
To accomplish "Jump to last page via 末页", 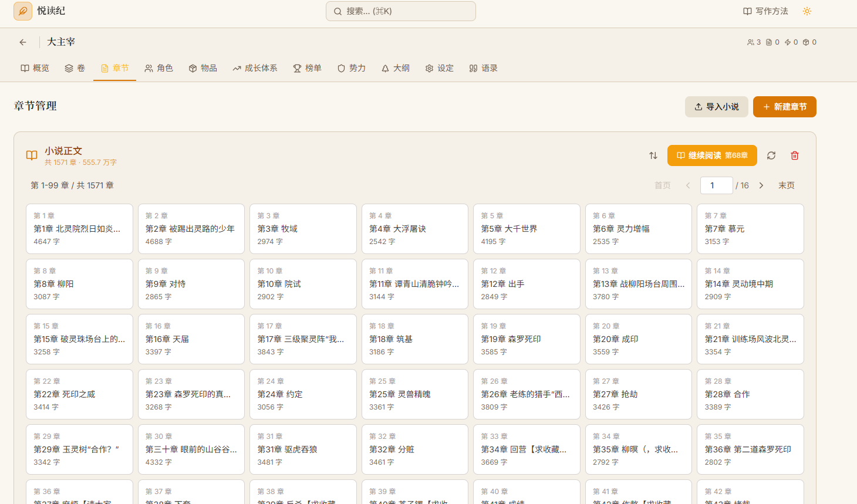I will point(786,185).
